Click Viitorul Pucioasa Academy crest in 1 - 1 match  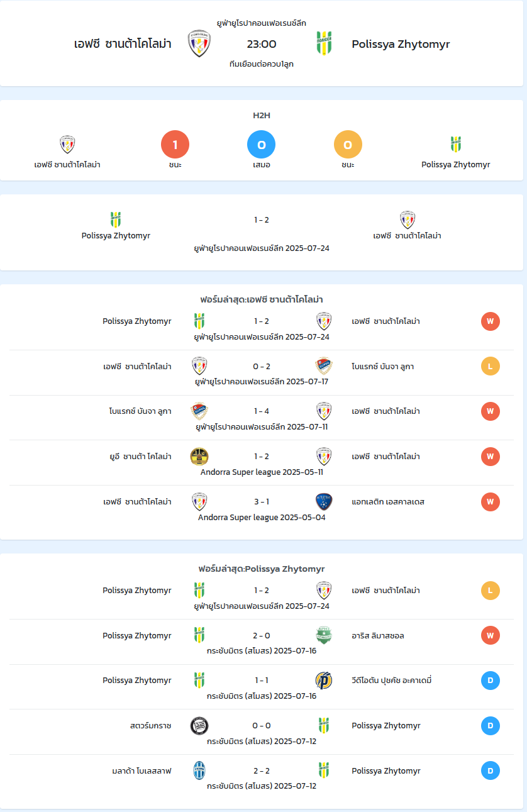324,681
